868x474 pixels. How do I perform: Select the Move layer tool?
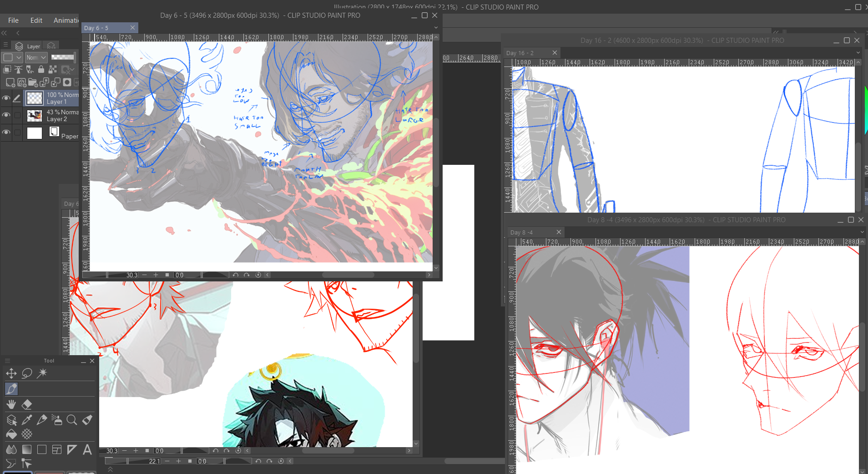point(11,373)
